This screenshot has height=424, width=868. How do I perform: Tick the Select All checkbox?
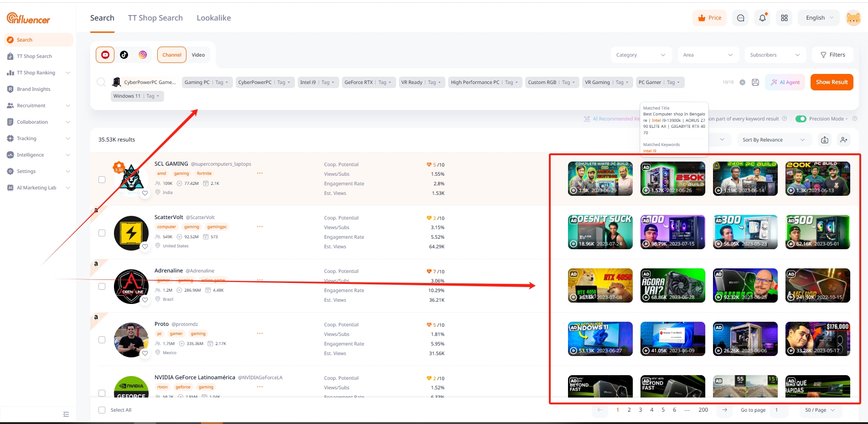(102, 410)
